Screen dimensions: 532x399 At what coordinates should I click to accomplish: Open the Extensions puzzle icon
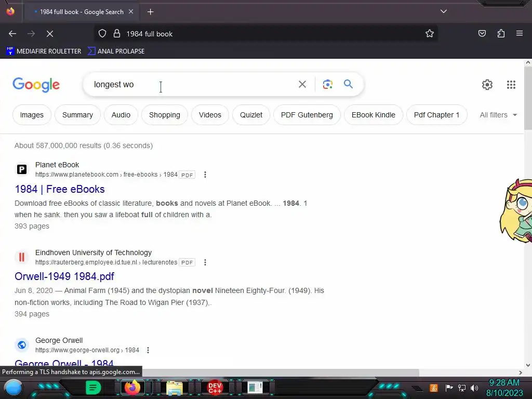coord(501,34)
